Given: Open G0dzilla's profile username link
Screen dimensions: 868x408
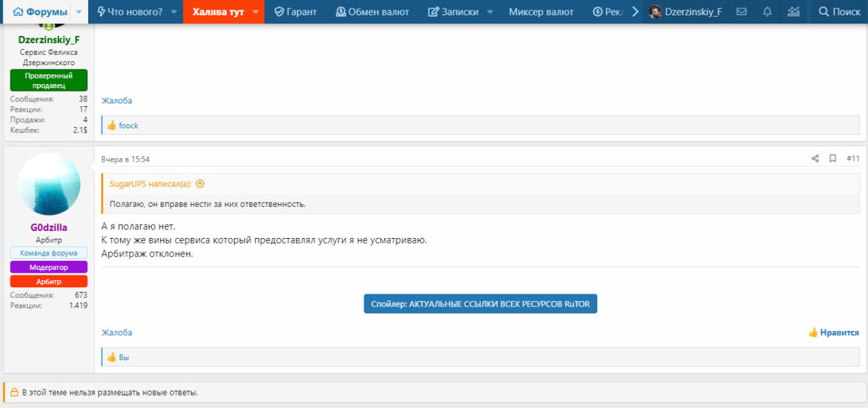Looking at the screenshot, I should coord(49,228).
